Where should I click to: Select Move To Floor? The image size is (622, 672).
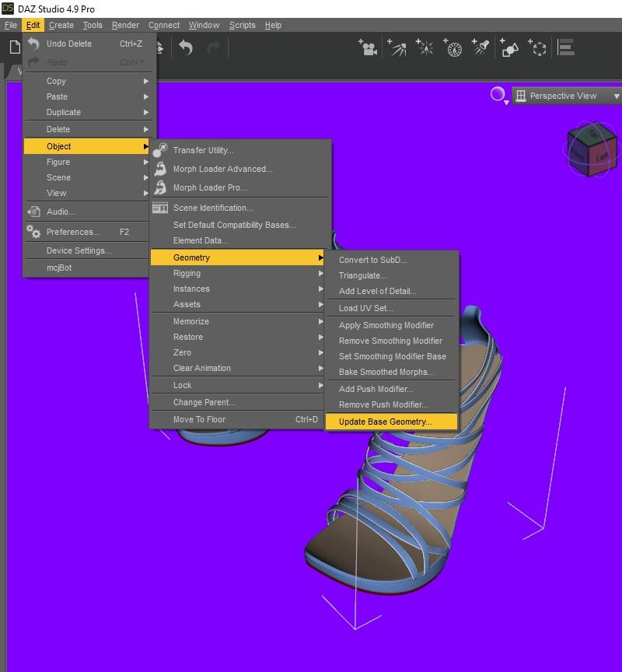coord(239,419)
